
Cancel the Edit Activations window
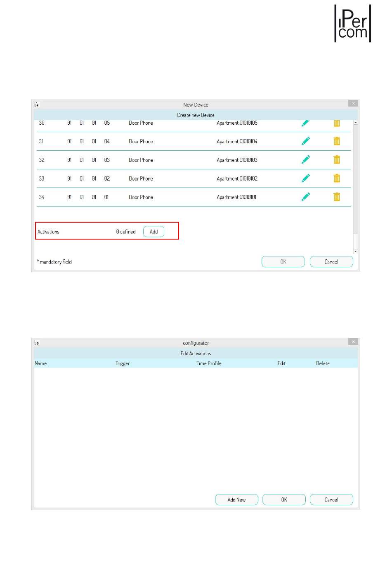pos(331,500)
